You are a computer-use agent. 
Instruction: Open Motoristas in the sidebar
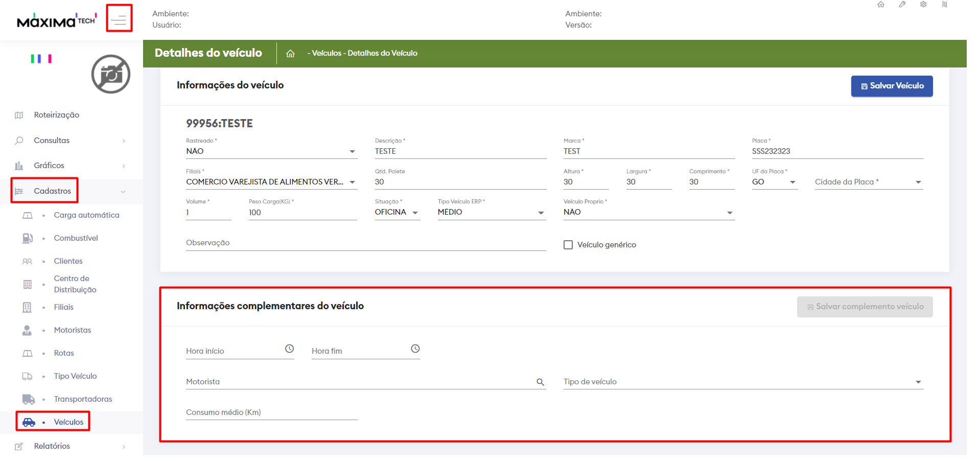(x=73, y=330)
